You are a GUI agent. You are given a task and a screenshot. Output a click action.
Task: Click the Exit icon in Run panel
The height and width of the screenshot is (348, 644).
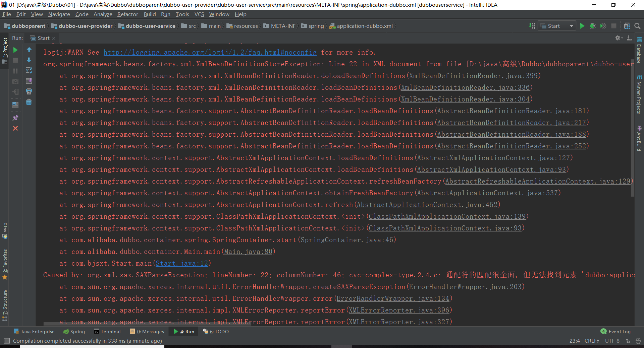point(15,92)
